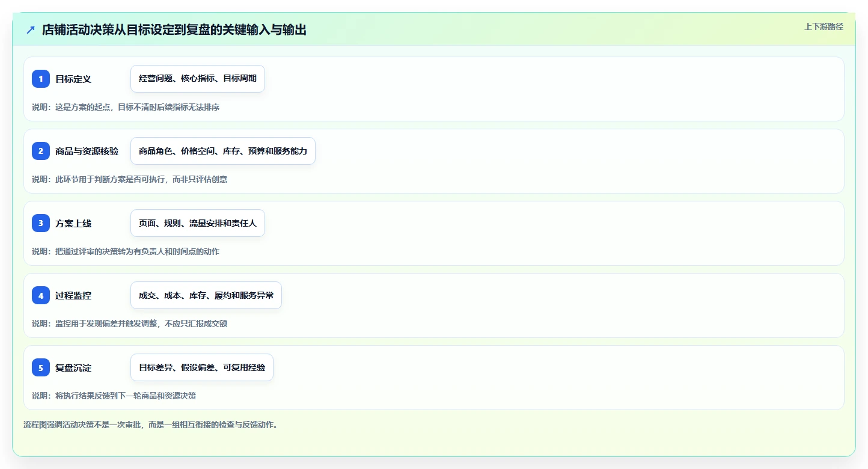This screenshot has width=868, height=469.
Task: Click the step 2 number badge
Action: tap(41, 151)
